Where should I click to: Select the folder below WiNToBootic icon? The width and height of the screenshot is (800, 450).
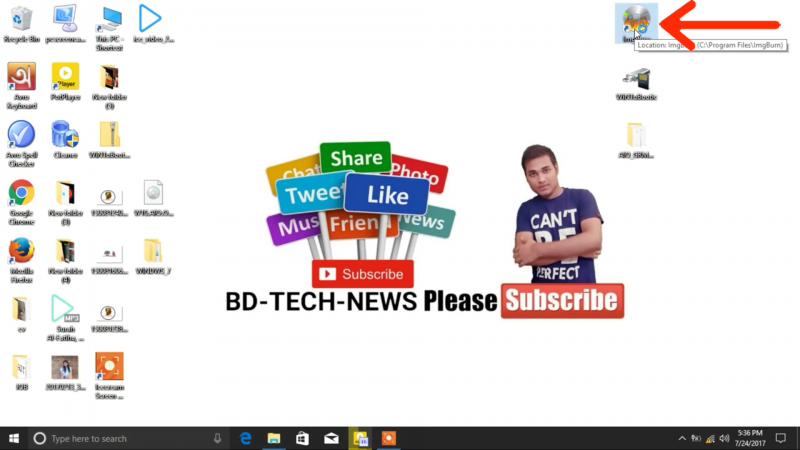point(636,139)
